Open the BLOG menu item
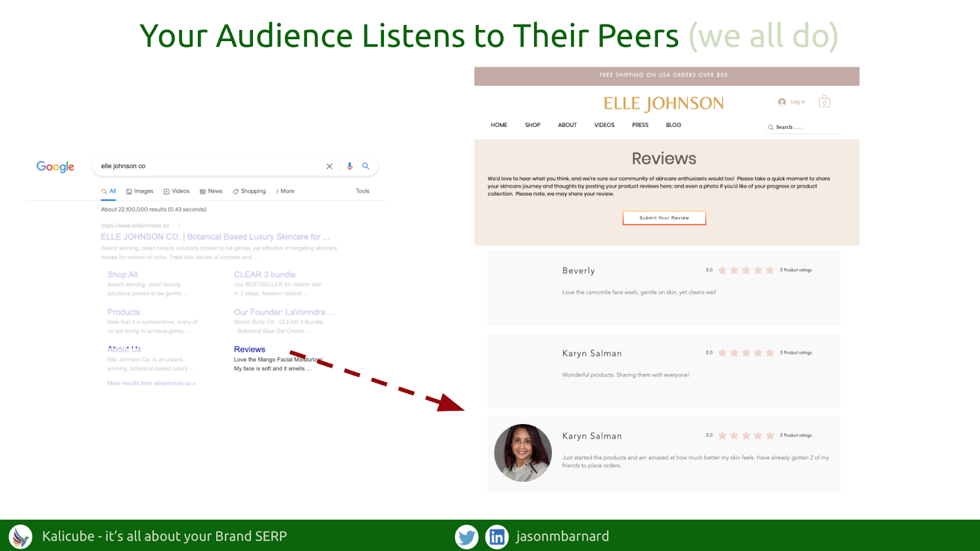The height and width of the screenshot is (551, 980). tap(674, 125)
